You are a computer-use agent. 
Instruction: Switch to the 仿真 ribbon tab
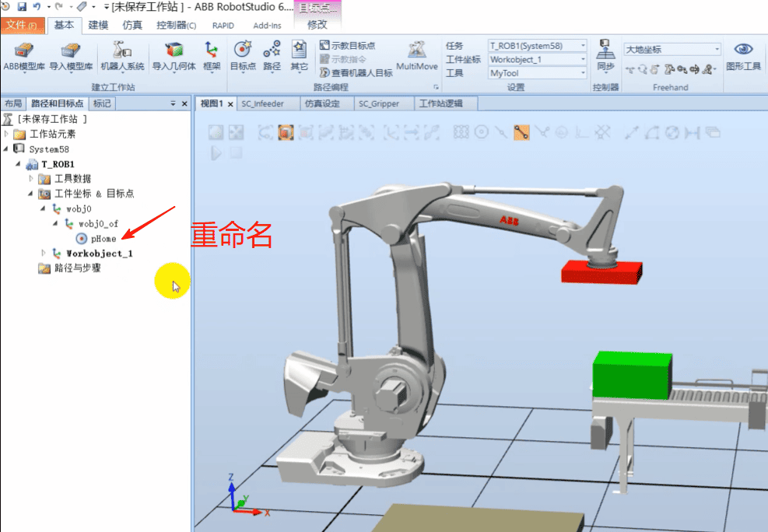pyautogui.click(x=132, y=25)
